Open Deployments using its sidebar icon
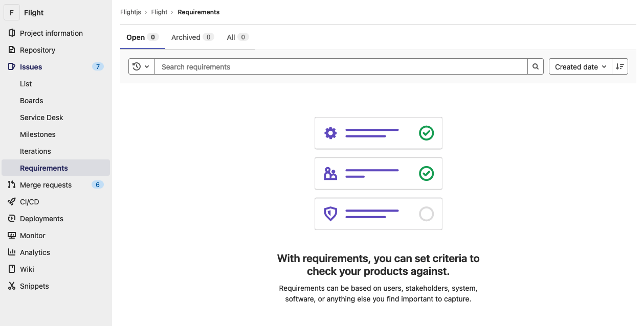The image size is (644, 326). [x=11, y=218]
